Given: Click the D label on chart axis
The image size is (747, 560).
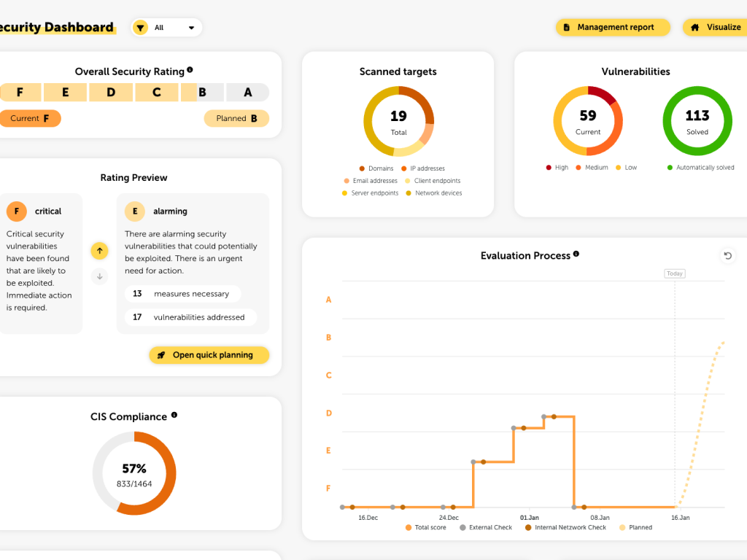Looking at the screenshot, I should coord(329,413).
